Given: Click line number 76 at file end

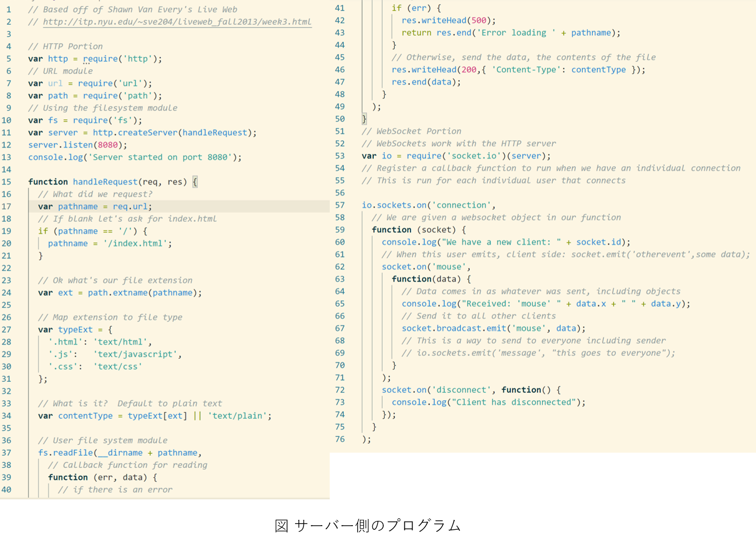Looking at the screenshot, I should [340, 439].
